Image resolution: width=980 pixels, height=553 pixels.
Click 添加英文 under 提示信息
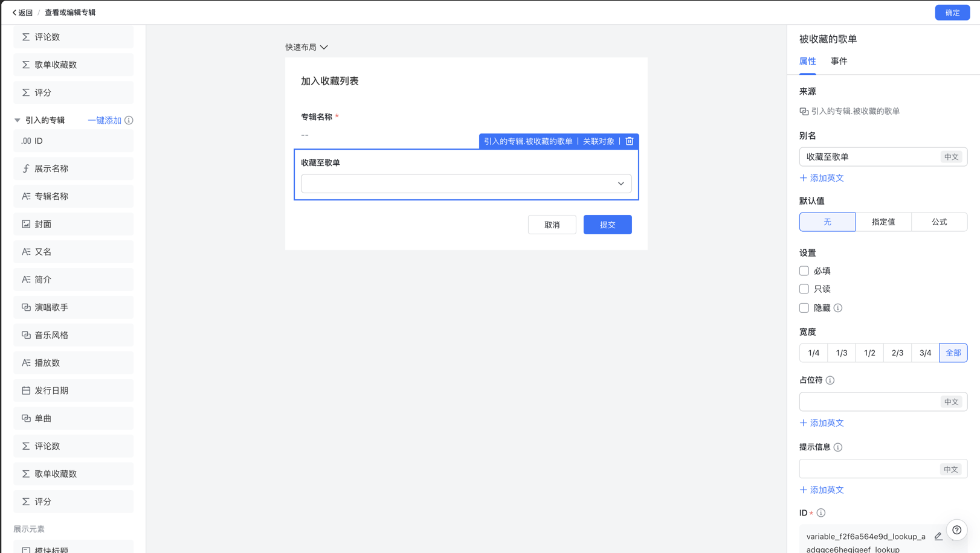822,490
